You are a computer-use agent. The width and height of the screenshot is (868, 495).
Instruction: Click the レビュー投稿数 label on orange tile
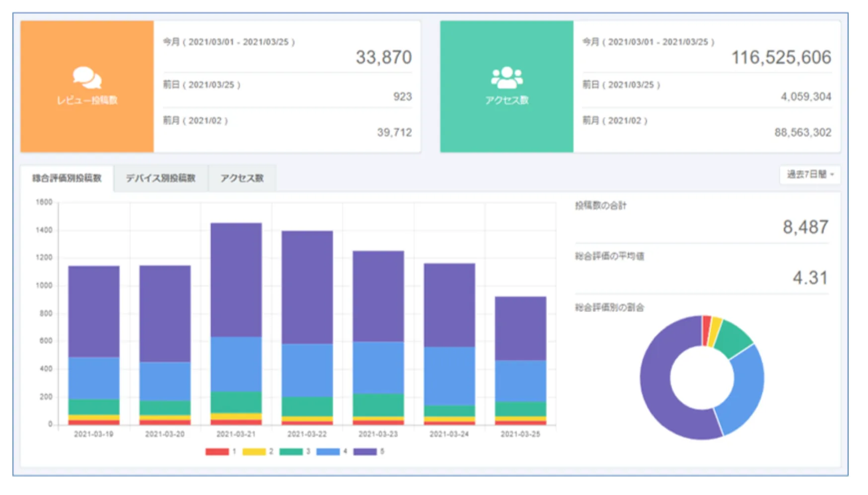click(x=87, y=100)
